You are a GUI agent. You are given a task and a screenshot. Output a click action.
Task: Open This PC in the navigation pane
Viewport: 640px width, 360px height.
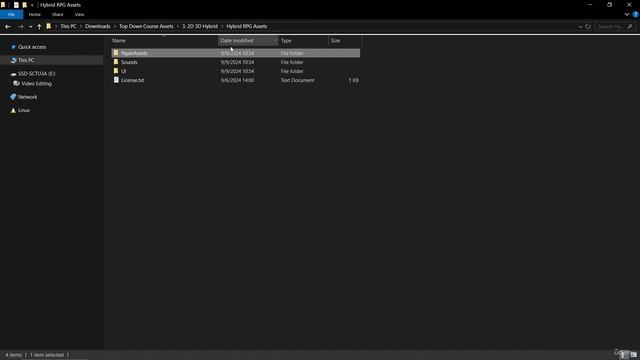pyautogui.click(x=26, y=60)
